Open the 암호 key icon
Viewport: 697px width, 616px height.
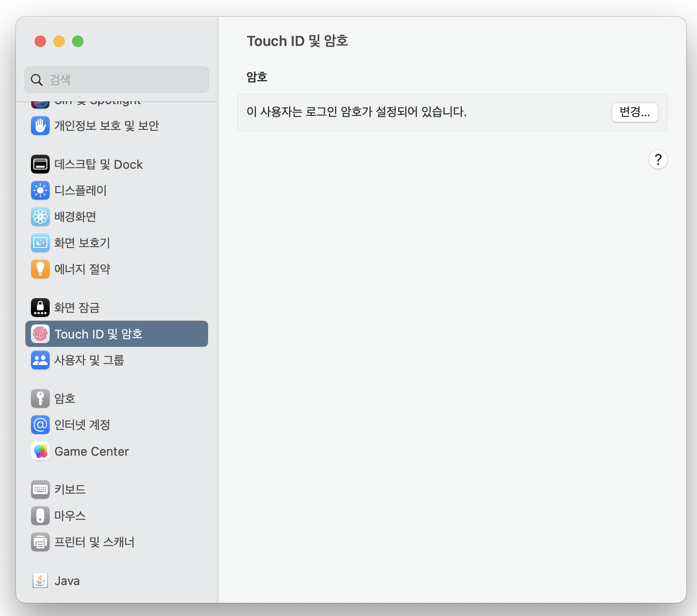pos(40,398)
